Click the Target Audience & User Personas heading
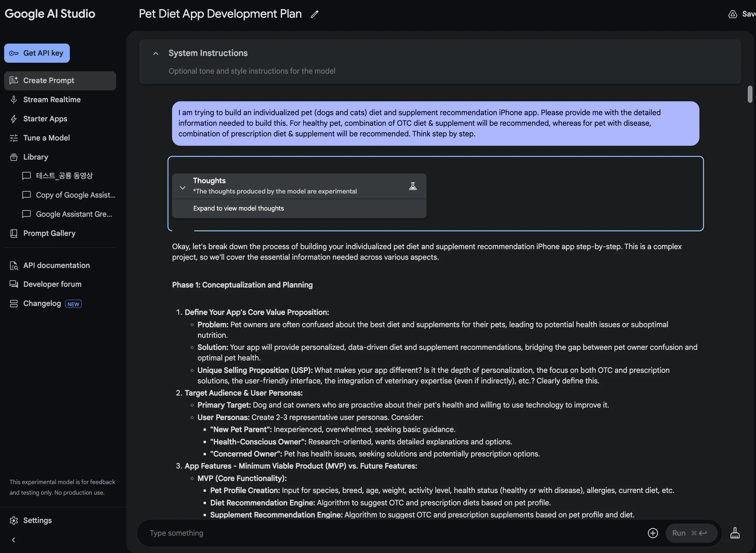This screenshot has height=553, width=756. pos(244,393)
